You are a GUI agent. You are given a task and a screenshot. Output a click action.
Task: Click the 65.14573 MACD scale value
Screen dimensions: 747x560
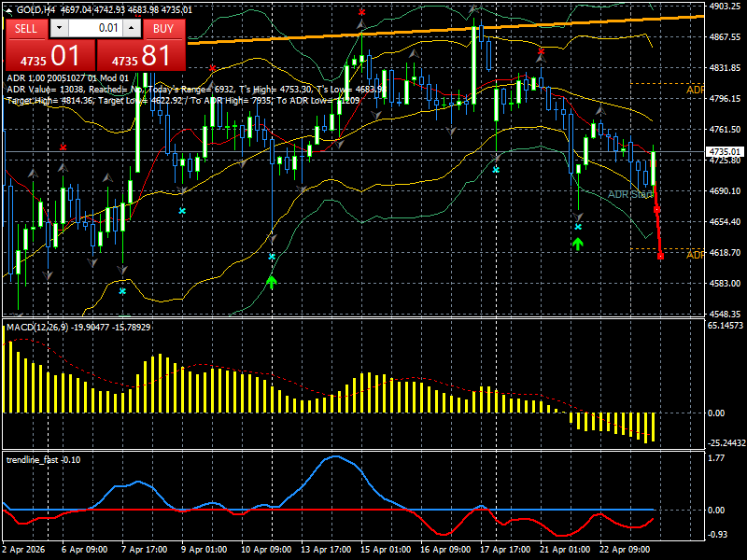726,326
